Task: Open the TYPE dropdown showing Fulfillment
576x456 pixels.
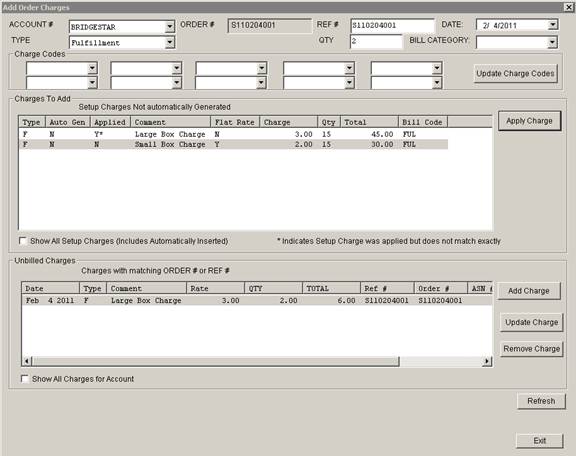Action: click(x=169, y=43)
